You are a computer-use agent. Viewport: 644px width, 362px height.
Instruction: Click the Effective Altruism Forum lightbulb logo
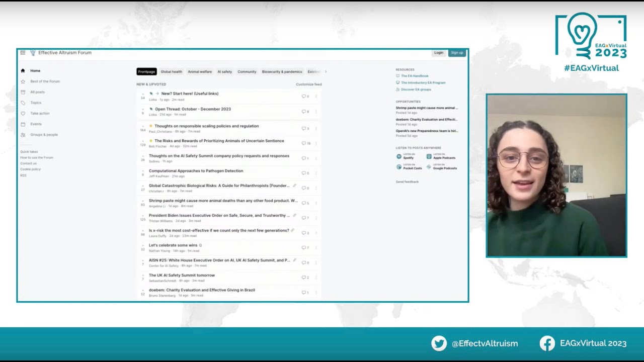click(x=33, y=53)
